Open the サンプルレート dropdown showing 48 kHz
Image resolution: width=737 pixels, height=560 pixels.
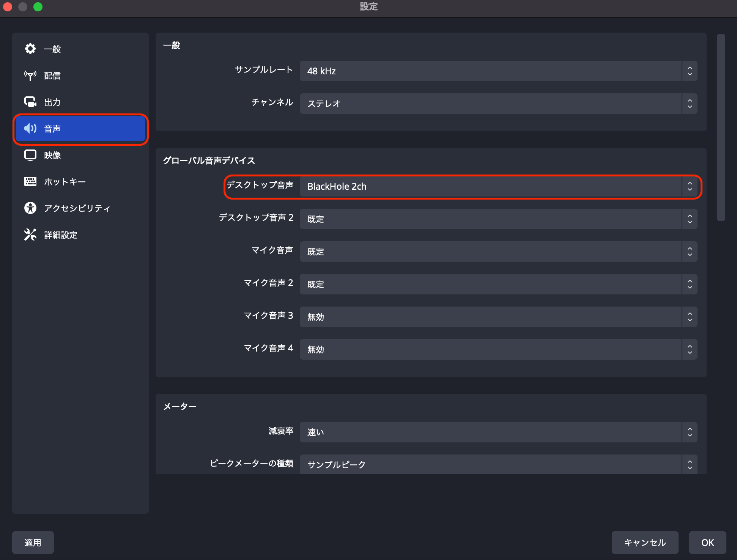pyautogui.click(x=497, y=71)
